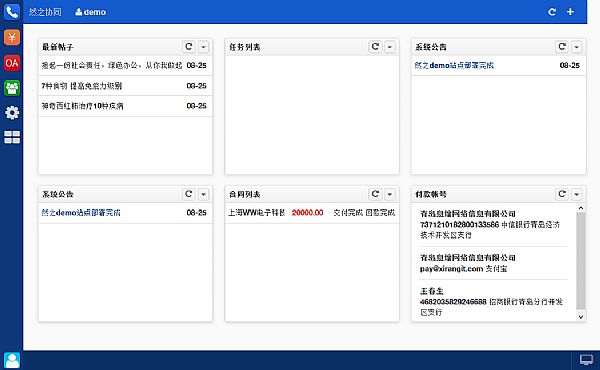
Task: Open demo站点部署完成 link in top-right panel
Action: tap(454, 65)
